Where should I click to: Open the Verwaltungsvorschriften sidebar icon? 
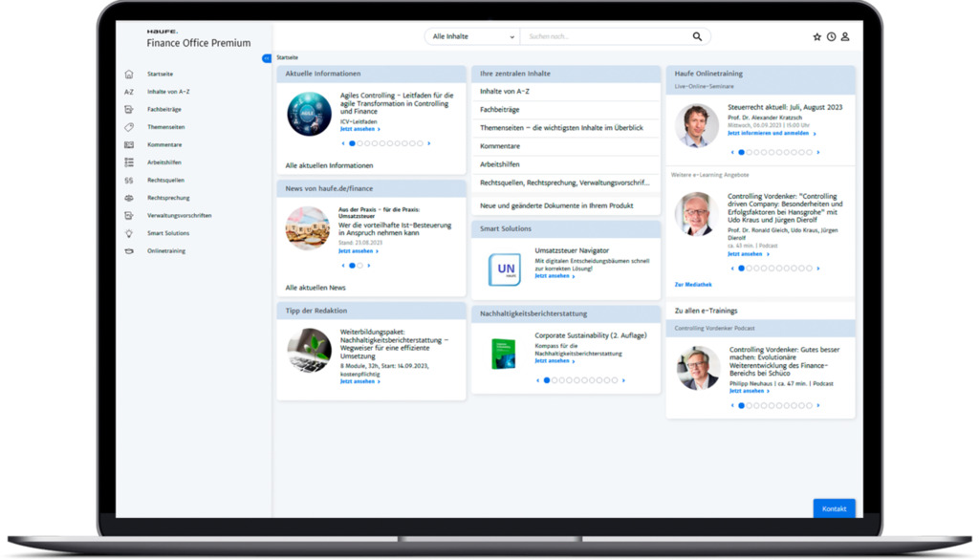click(x=129, y=215)
